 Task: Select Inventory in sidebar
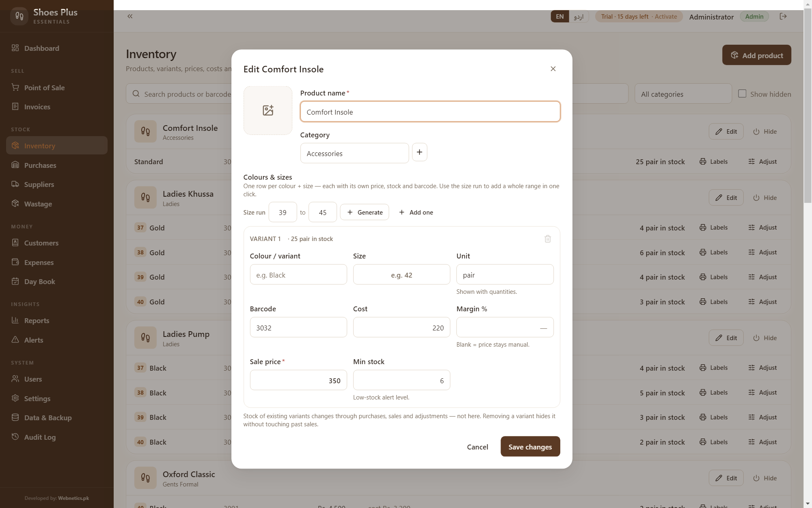point(57,145)
